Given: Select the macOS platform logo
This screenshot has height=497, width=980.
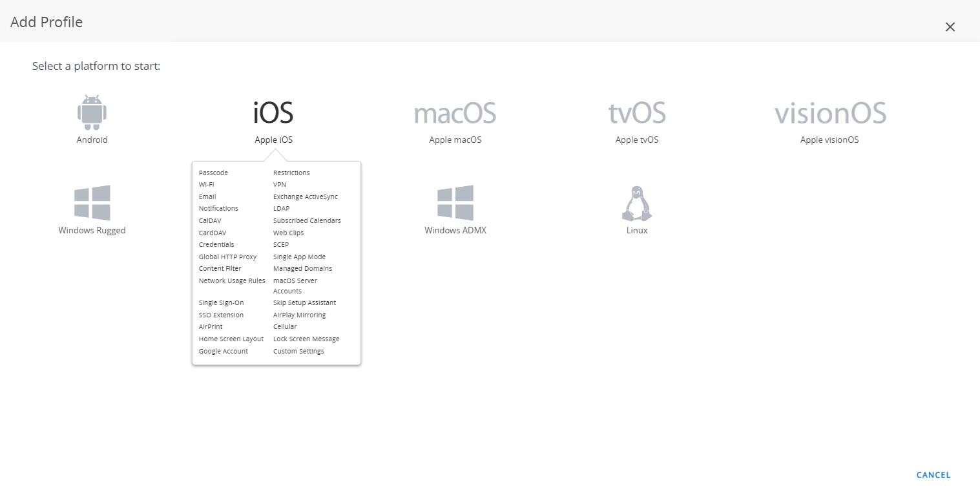Looking at the screenshot, I should tap(455, 113).
